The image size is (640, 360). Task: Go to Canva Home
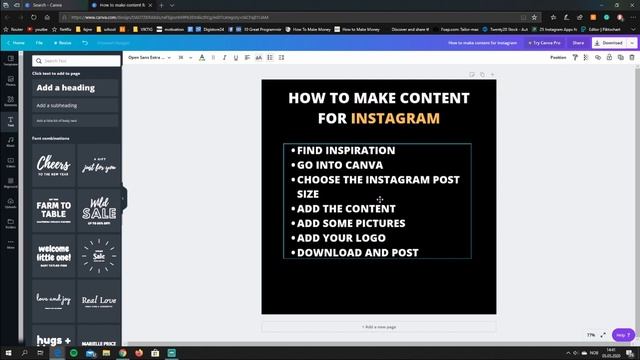point(16,43)
